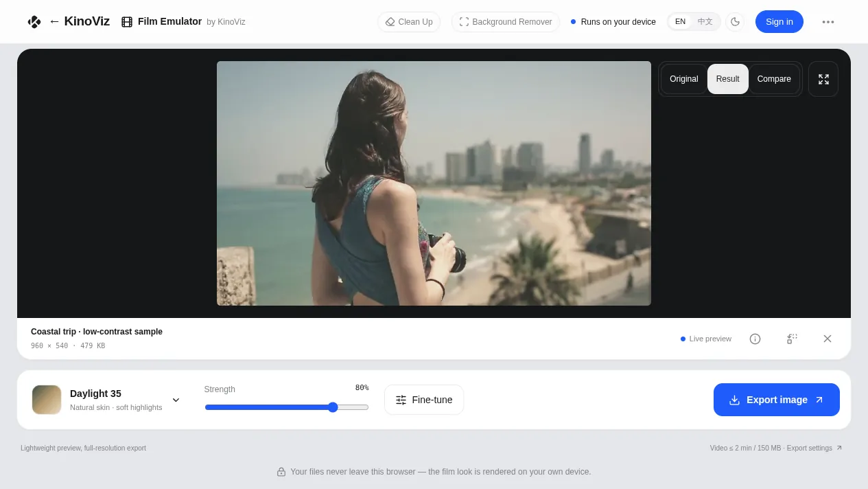Click the film strip icon beside Film Emulator
The height and width of the screenshot is (489, 868).
pyautogui.click(x=127, y=22)
